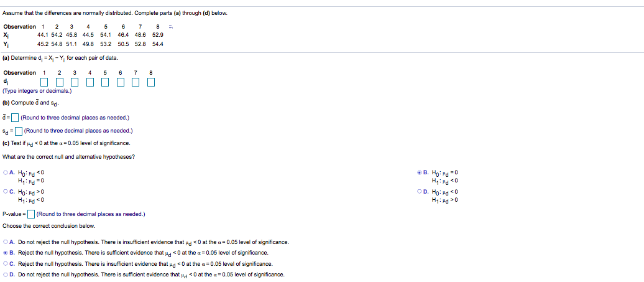Click the Y value 51.1
The image size is (644, 282).
(72, 44)
